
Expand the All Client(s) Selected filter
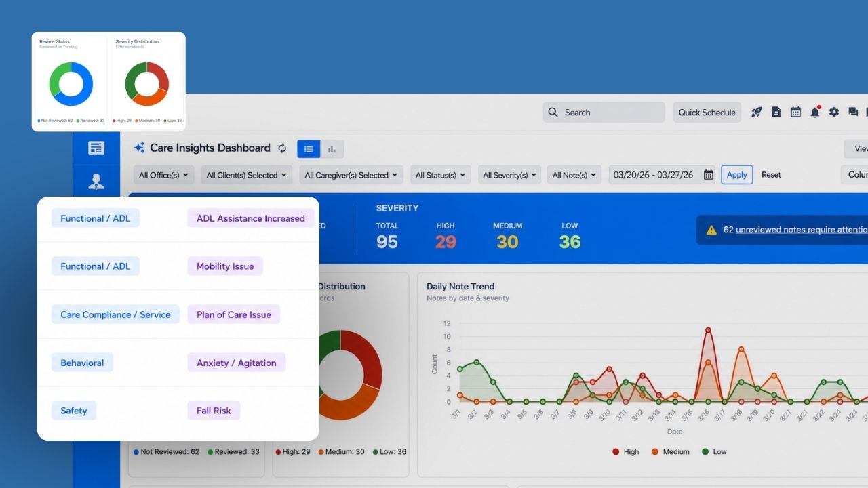tap(247, 175)
